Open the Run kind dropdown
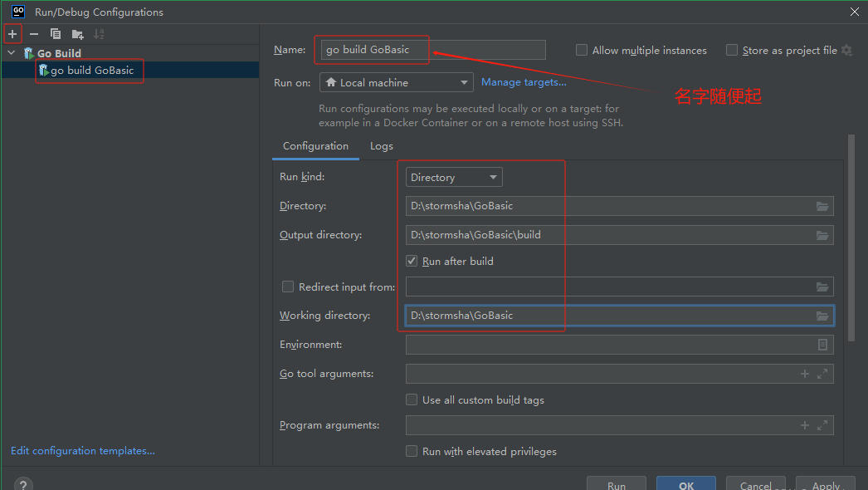 [454, 177]
